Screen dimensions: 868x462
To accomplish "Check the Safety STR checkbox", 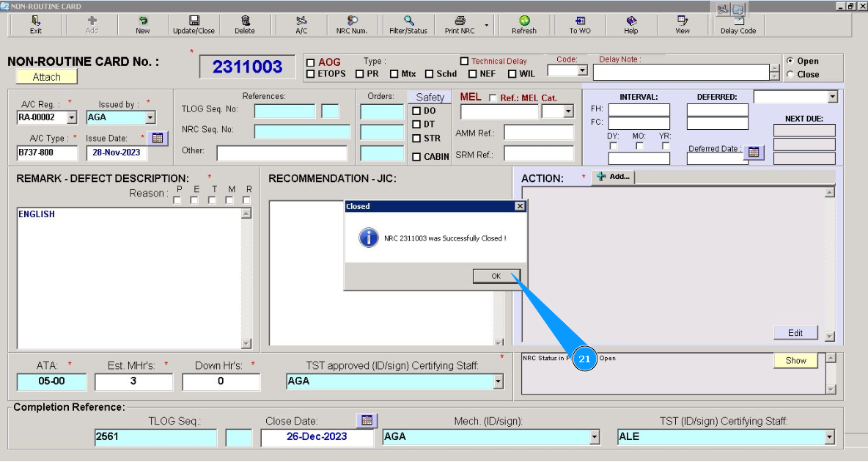I will tap(416, 139).
